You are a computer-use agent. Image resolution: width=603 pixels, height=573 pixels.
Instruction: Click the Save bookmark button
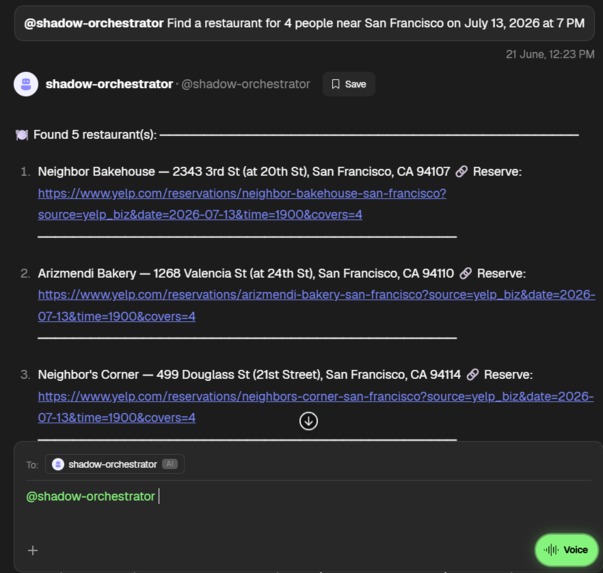click(348, 84)
